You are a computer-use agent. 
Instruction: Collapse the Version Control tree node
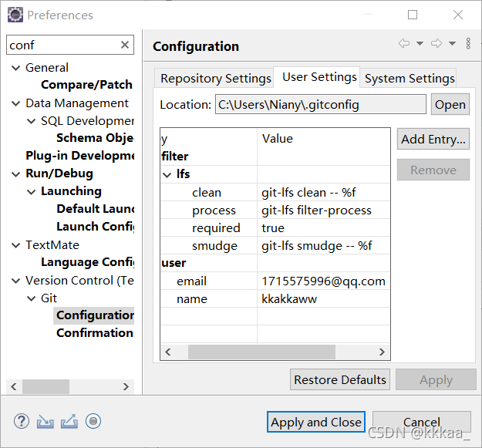click(x=15, y=281)
